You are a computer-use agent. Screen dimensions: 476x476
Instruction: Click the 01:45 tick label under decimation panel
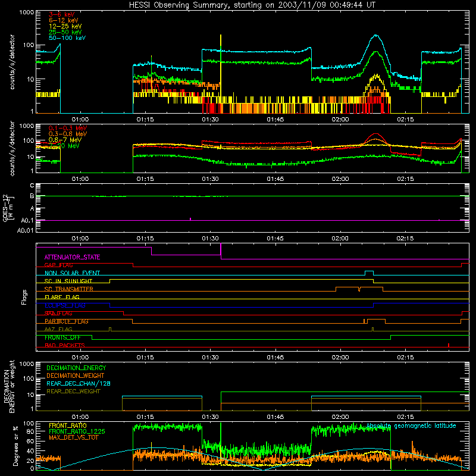pos(275,417)
